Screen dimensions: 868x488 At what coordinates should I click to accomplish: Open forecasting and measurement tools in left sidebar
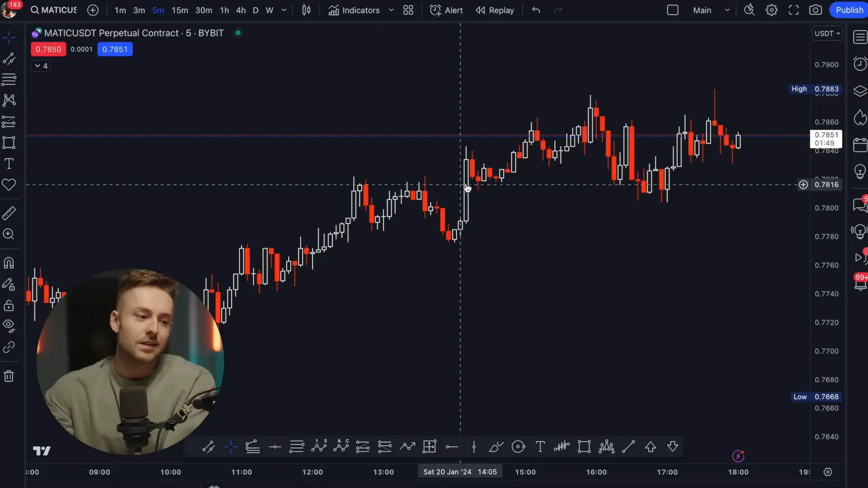[x=9, y=122]
